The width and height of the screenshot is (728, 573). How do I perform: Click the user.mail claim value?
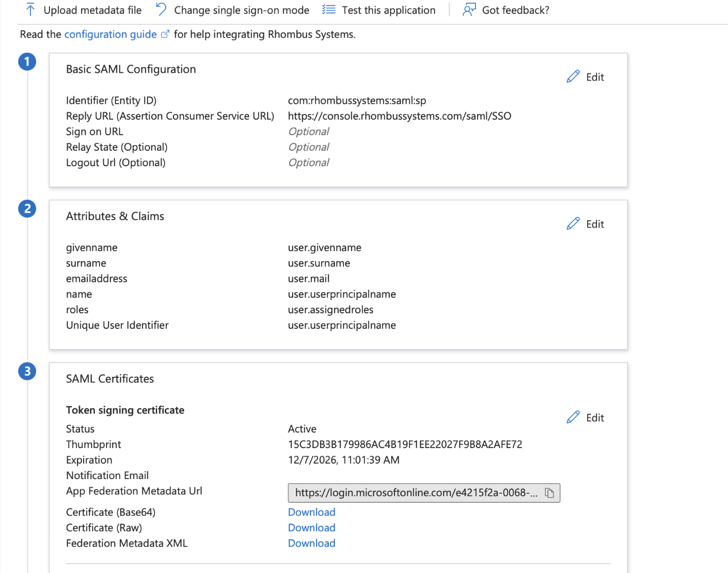tap(309, 279)
